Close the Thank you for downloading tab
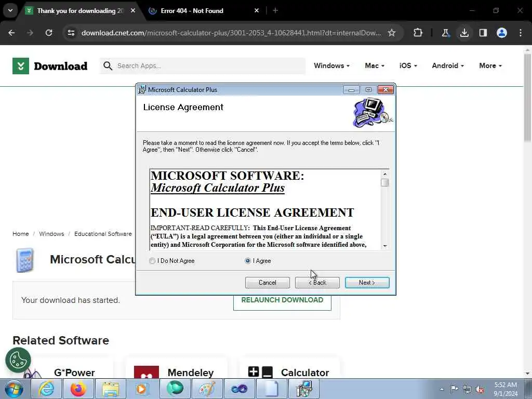Screen dimensions: 532x399 tap(133, 10)
